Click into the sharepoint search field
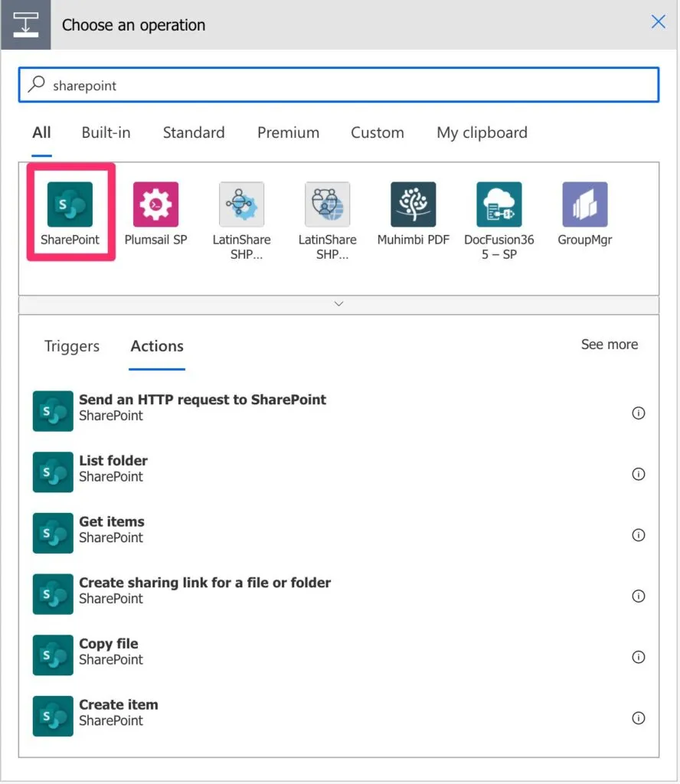 click(x=338, y=86)
